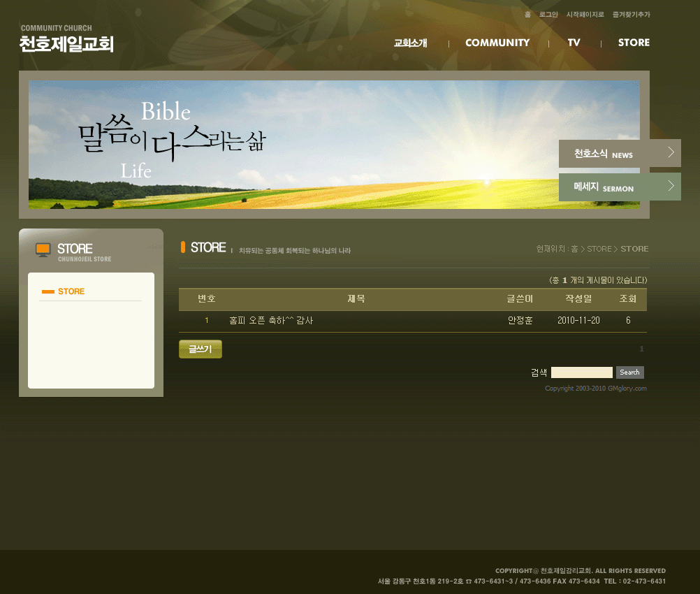Open the COMMUNITY menu item
Viewport: 700px width, 594px height.
coord(497,43)
